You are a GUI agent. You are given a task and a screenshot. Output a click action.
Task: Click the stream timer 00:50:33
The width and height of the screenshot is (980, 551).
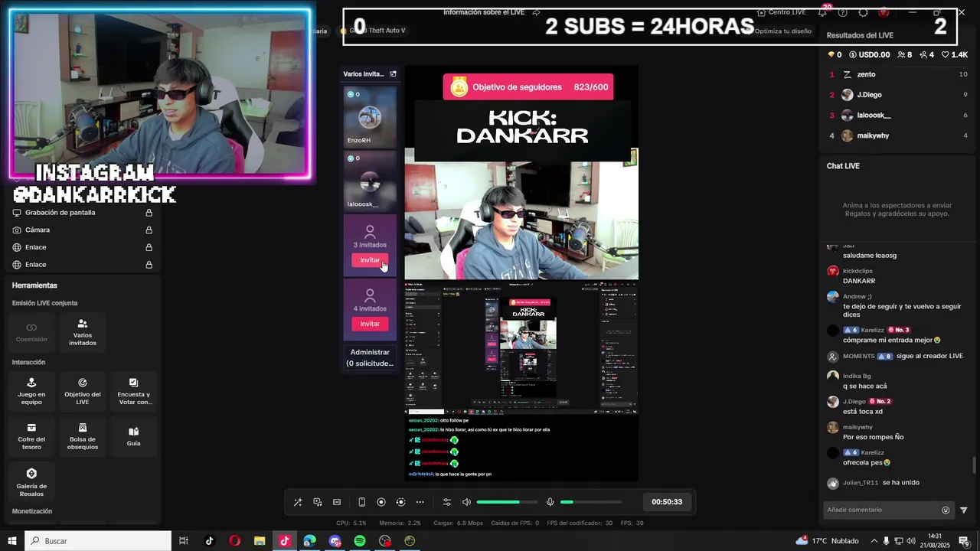point(667,502)
